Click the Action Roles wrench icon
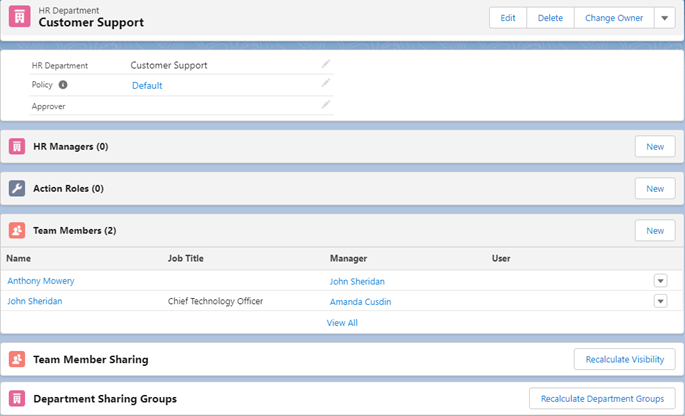Screen dimensions: 685x416 click(x=17, y=188)
